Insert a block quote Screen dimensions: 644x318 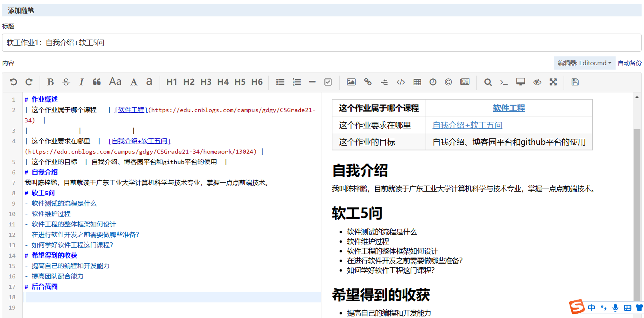tap(97, 82)
